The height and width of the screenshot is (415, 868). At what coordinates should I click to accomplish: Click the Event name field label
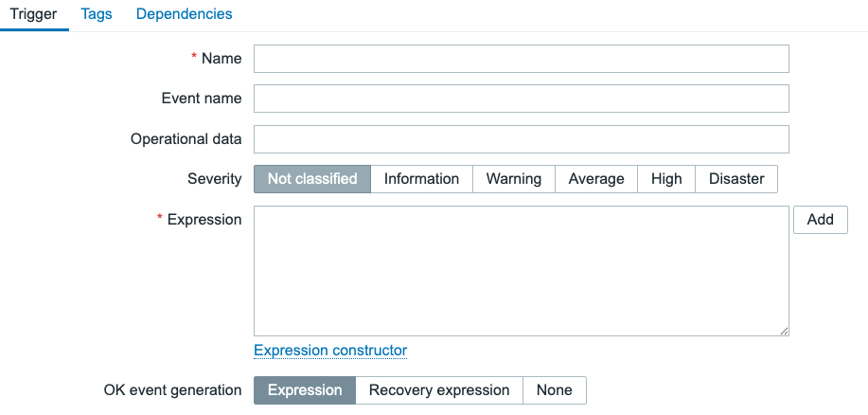(202, 99)
